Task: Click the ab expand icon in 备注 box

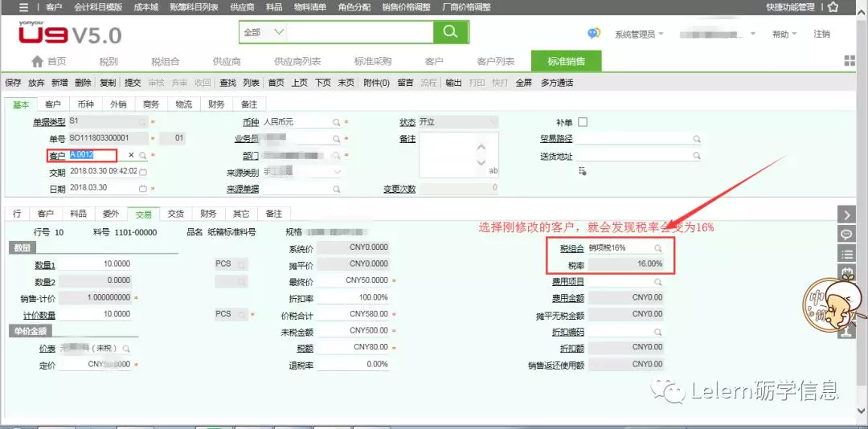Action: 493,172
